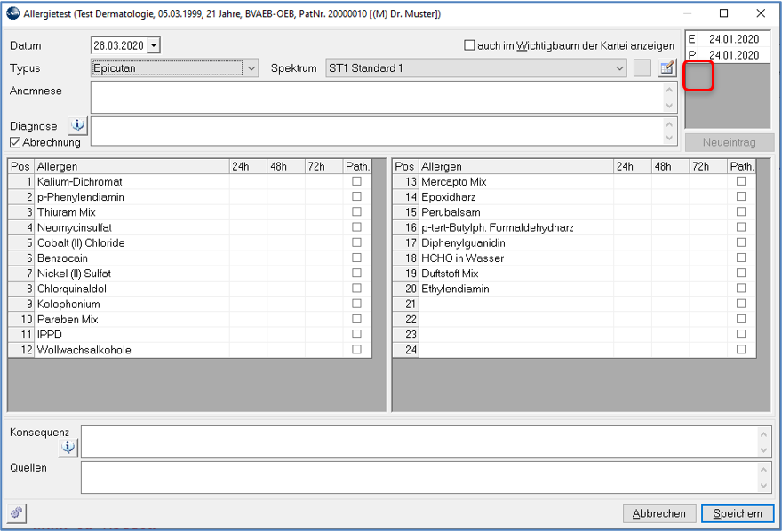782x532 pixels.
Task: Tick Path. checkbox for Duftstoff Mix
Action: click(x=741, y=274)
